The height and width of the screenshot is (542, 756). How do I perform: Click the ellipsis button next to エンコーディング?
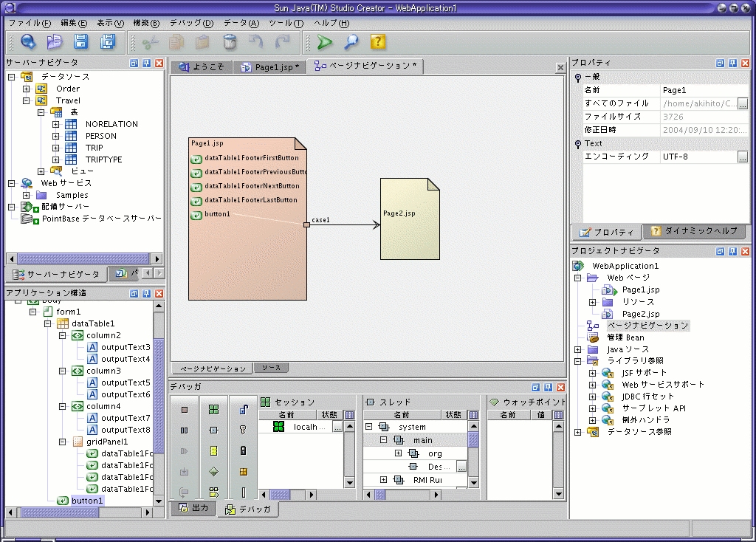coord(743,157)
